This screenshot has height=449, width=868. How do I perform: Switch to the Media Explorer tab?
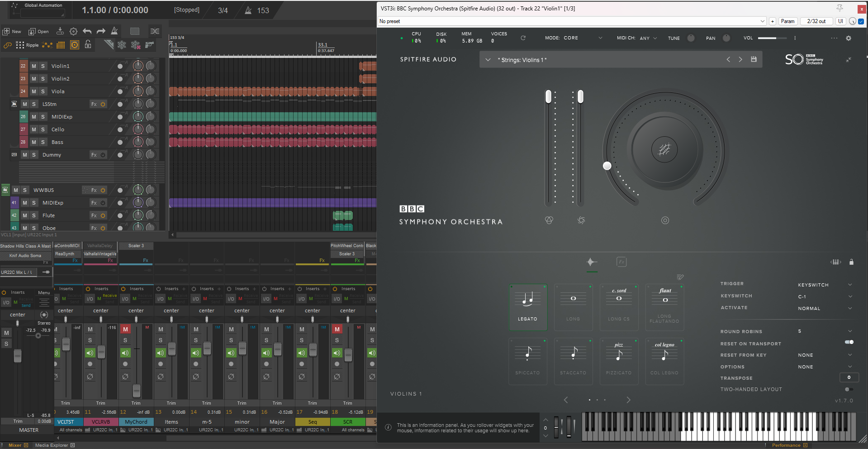(51, 445)
